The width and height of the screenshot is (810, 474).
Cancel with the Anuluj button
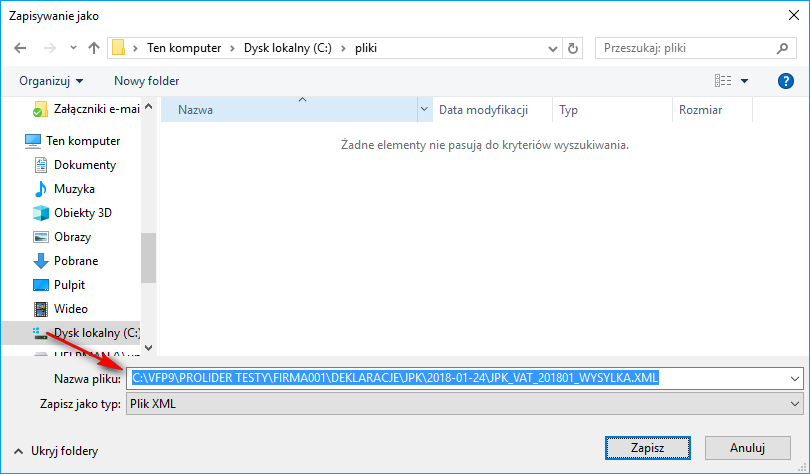[x=747, y=448]
